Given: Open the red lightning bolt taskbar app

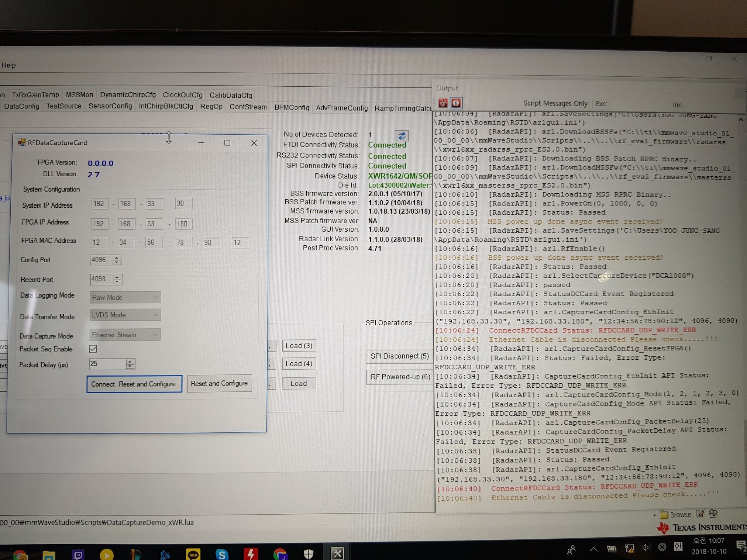Looking at the screenshot, I should click(251, 554).
